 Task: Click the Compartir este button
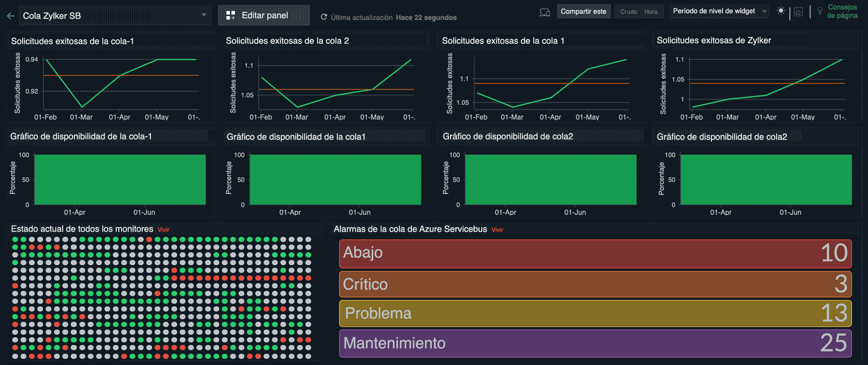[583, 11]
